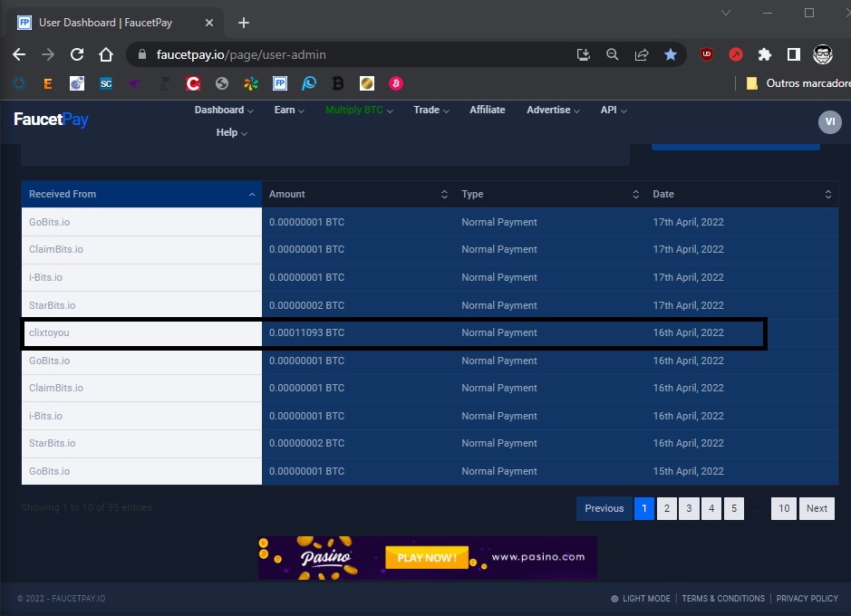The image size is (851, 616).
Task: Close the User Dashboard tab
Action: 209,23
